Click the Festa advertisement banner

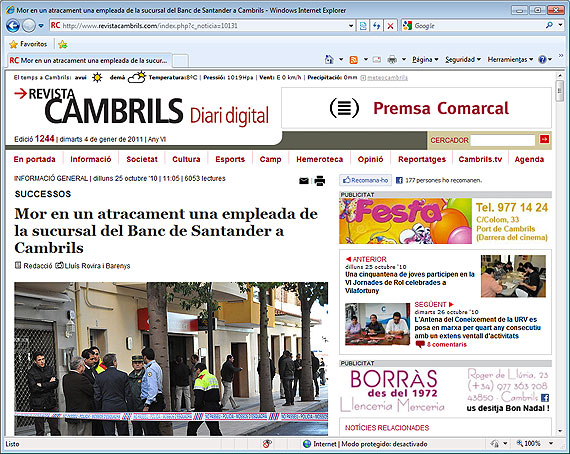point(445,221)
